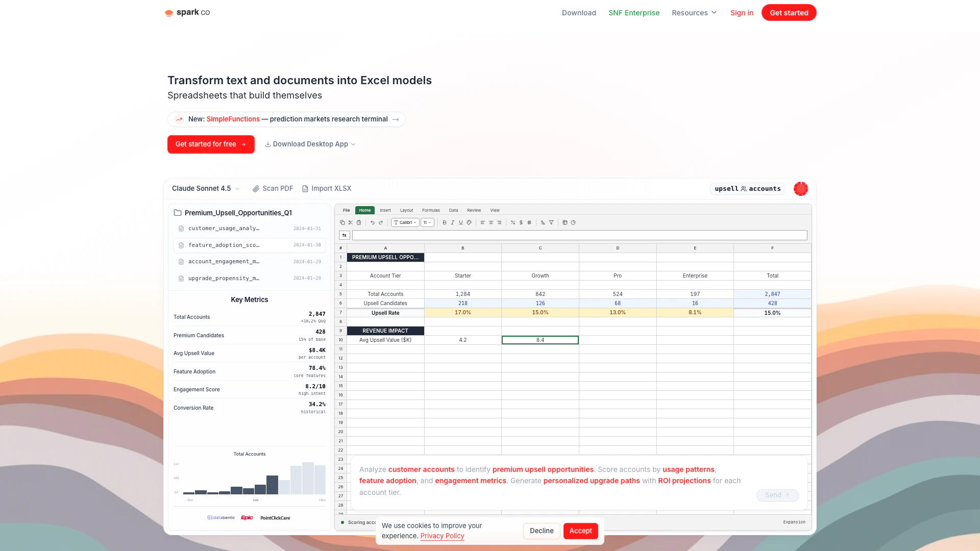
Task: Toggle Underline formatting
Action: click(461, 222)
